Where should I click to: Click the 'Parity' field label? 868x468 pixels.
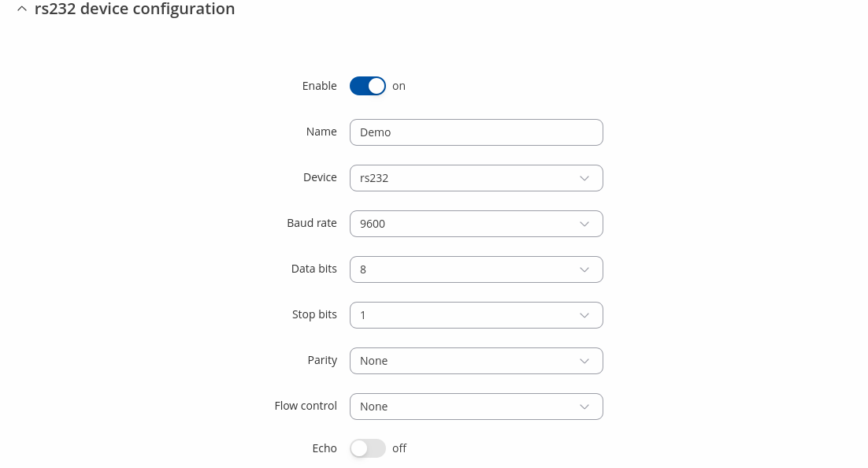[x=322, y=360]
